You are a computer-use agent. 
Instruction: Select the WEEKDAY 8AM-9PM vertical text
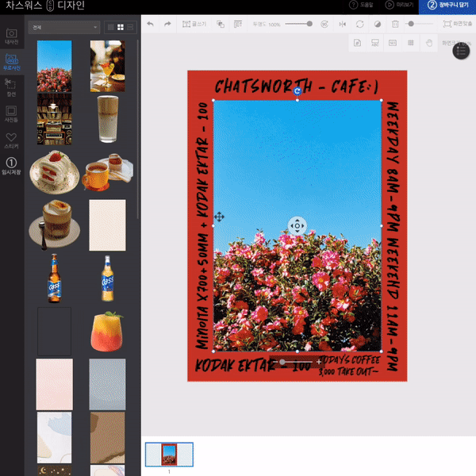pyautogui.click(x=393, y=236)
